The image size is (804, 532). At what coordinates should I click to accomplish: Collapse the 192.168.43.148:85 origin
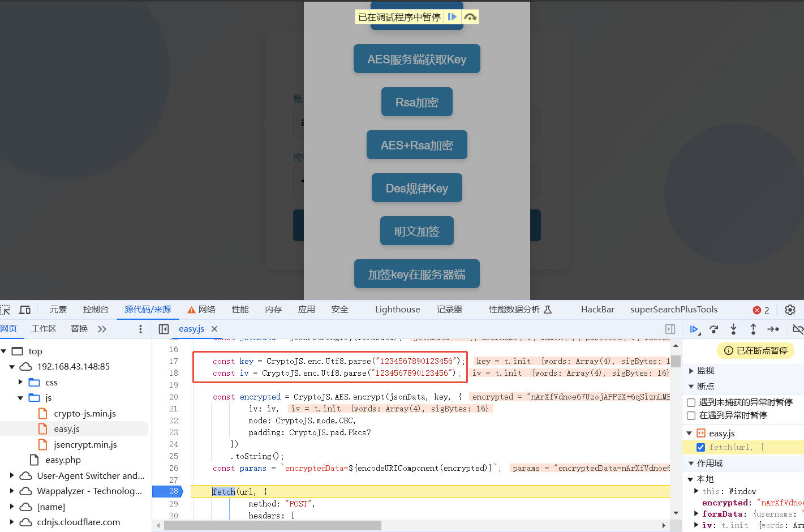coord(12,367)
